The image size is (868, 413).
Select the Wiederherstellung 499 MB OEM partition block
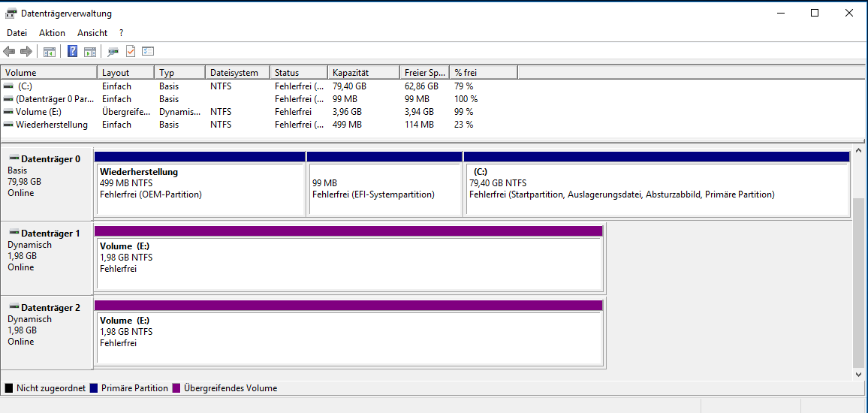point(200,184)
